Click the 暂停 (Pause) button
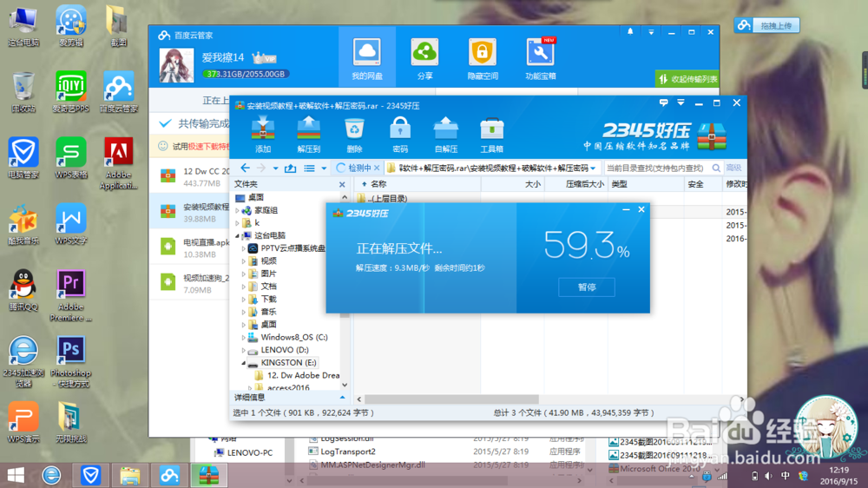Screen dimensions: 868x488 (x=587, y=287)
